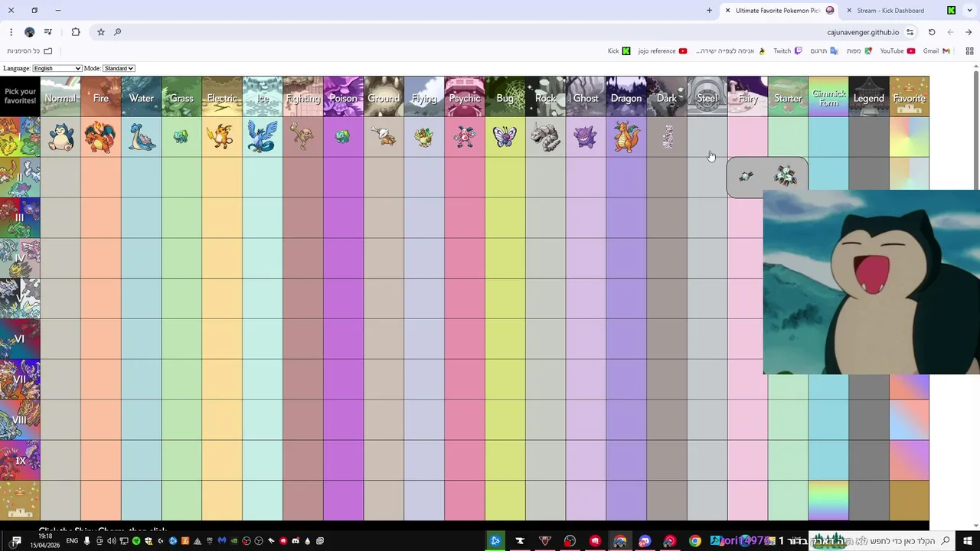Viewport: 980px width, 551px height.
Task: Click the generation IX row header
Action: pos(20,461)
